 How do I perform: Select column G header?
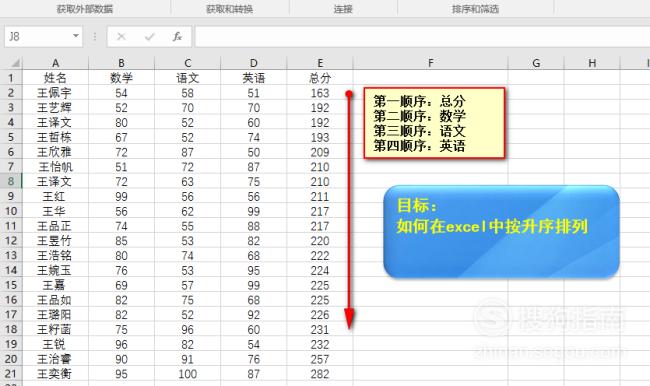pyautogui.click(x=536, y=63)
